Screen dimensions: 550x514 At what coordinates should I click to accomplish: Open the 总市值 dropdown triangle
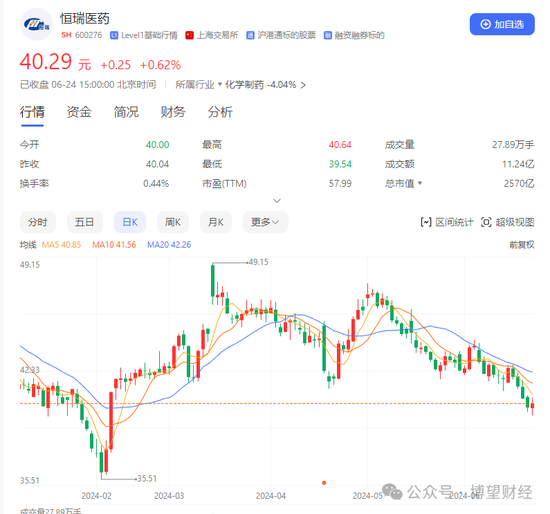(x=420, y=183)
